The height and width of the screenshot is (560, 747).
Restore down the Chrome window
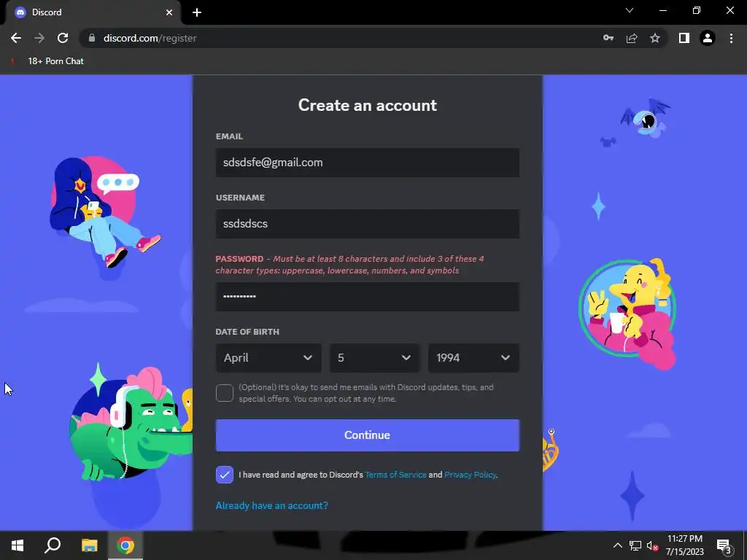pyautogui.click(x=697, y=10)
